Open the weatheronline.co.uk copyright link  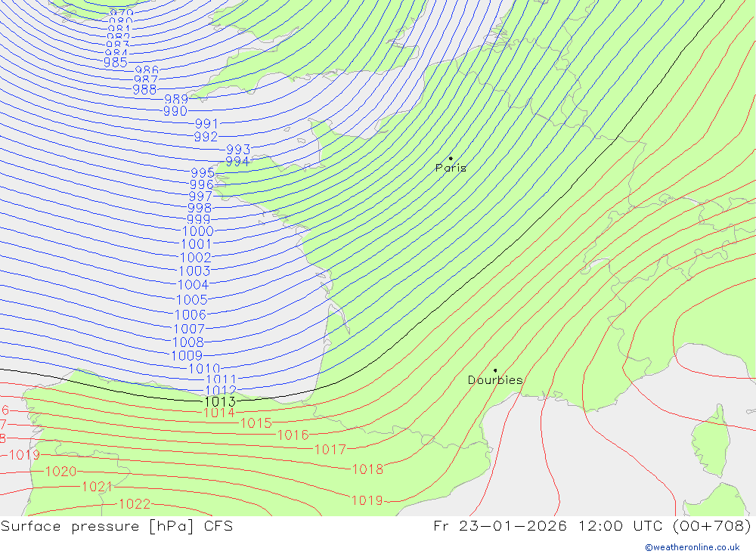[x=692, y=547]
